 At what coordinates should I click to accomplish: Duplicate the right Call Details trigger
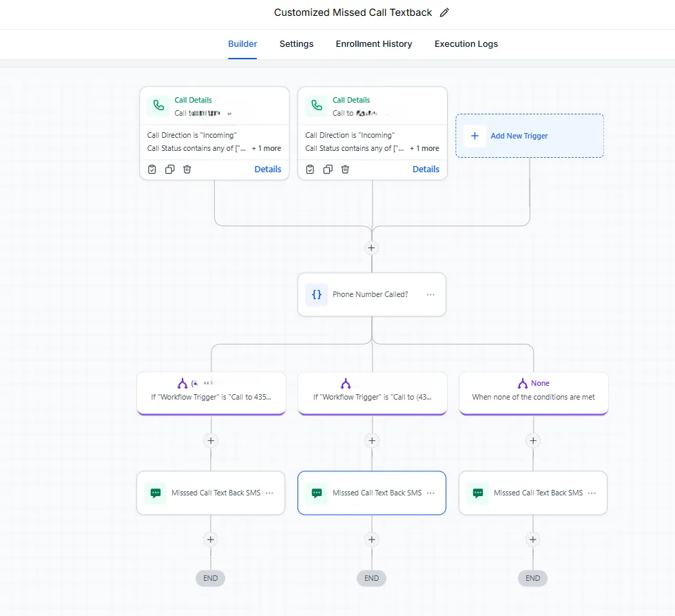tap(328, 170)
